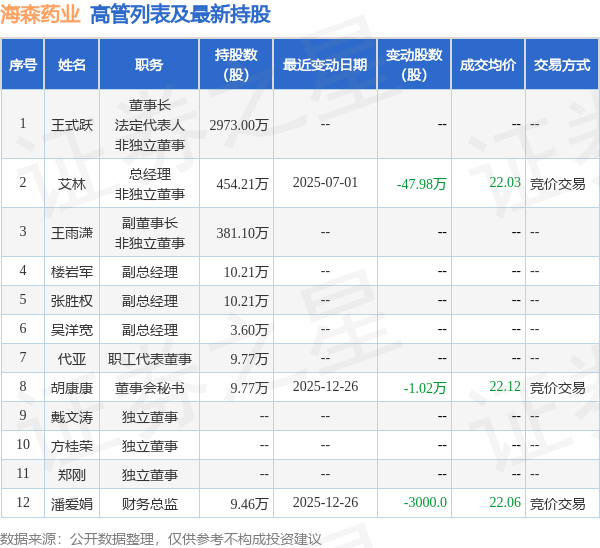Click the name 代亚
This screenshot has width=600, height=548.
pyautogui.click(x=72, y=359)
